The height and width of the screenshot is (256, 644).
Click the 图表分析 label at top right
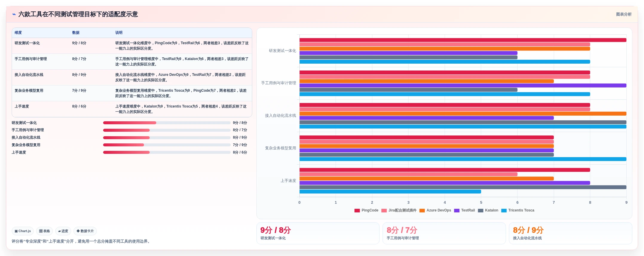click(624, 14)
